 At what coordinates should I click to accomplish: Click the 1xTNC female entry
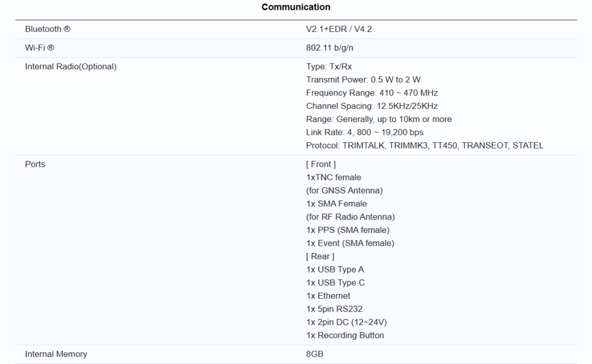tap(334, 177)
